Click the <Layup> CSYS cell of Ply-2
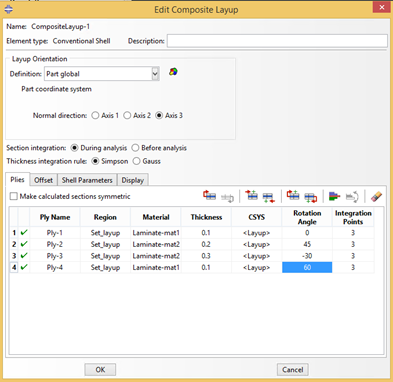393x382 pixels. (257, 244)
